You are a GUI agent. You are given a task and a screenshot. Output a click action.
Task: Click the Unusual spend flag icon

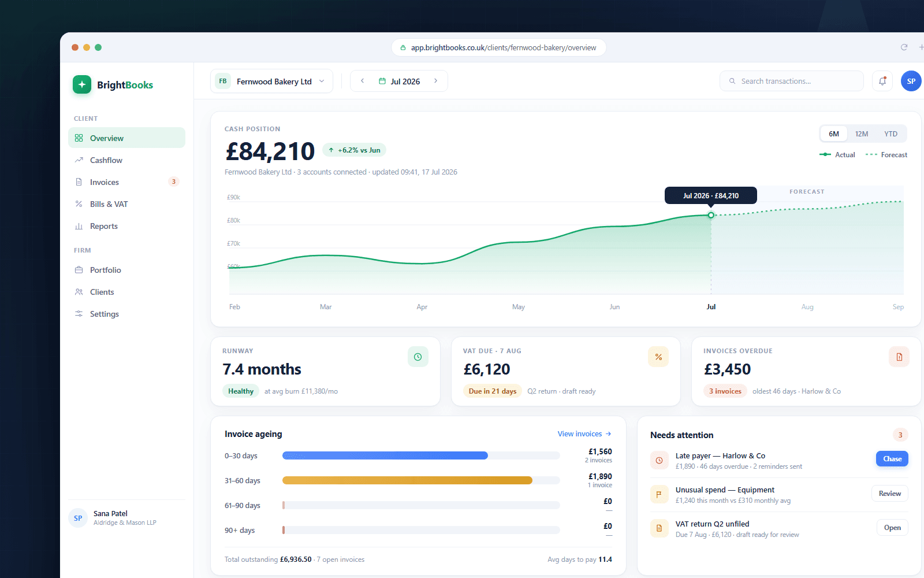tap(659, 494)
